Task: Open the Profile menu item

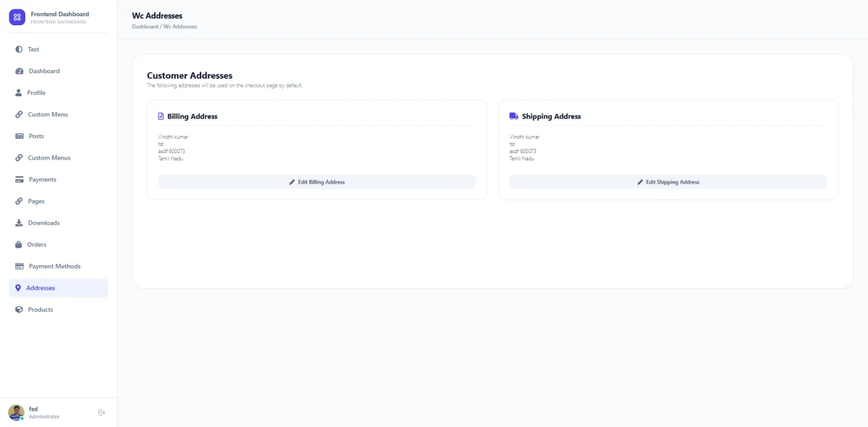Action: 59,93
